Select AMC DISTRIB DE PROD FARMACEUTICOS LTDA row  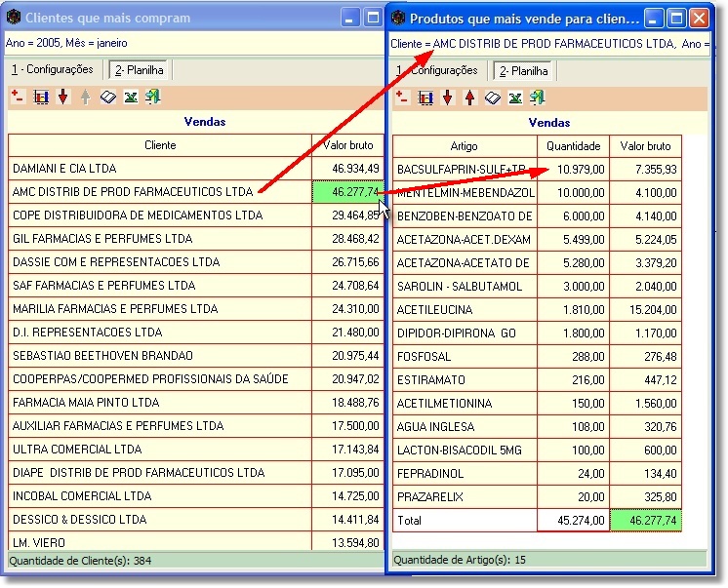(160, 192)
